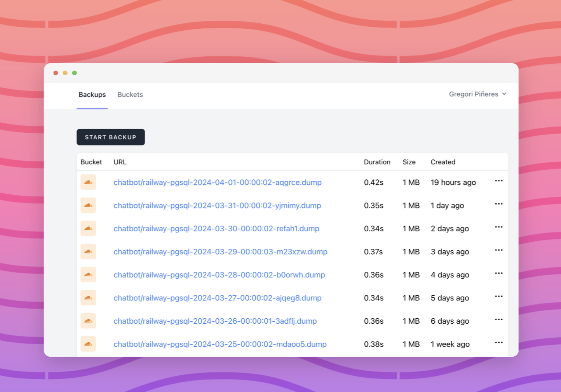
Task: Open the ellipsis menu for the 6 days ago backup
Action: 499,319
